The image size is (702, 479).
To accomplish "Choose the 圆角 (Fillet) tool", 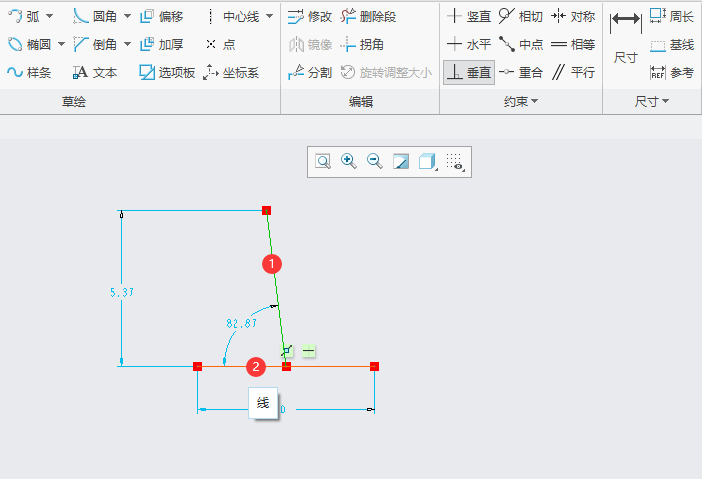I will (x=95, y=17).
